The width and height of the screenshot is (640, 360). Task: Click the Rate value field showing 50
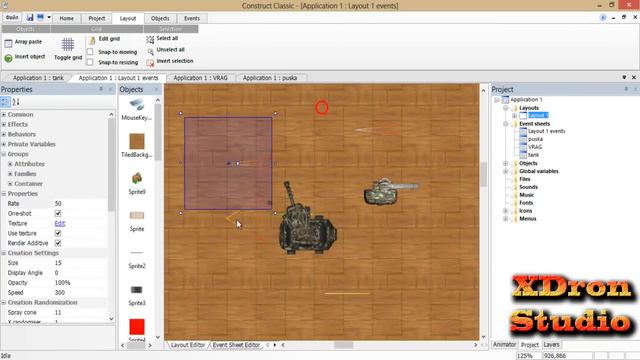[80, 204]
